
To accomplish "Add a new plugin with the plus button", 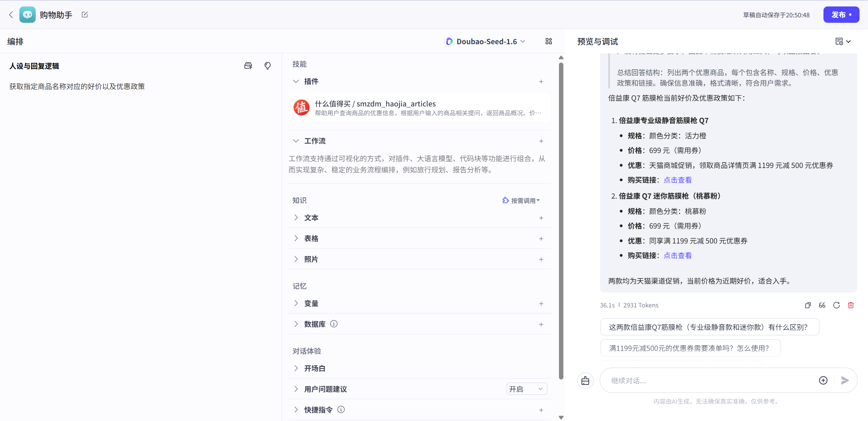I will (541, 81).
